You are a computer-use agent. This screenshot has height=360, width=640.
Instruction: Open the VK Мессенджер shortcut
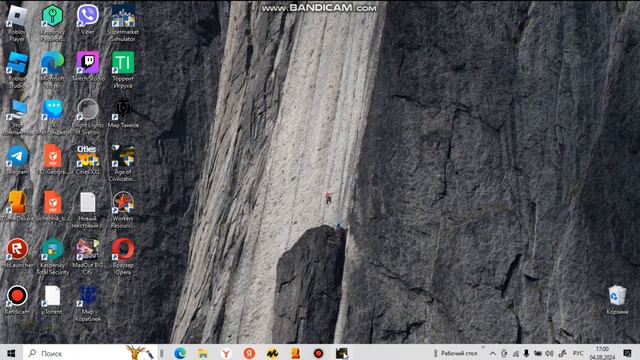52,117
